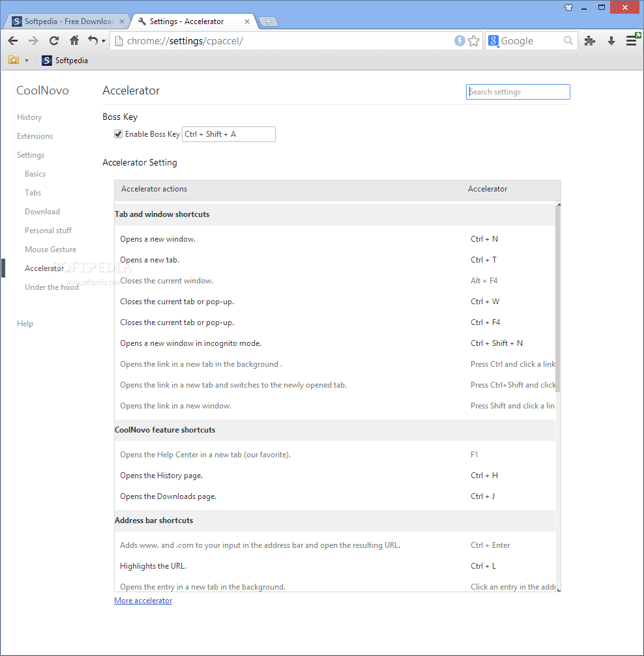This screenshot has height=656, width=644.
Task: Bookmark this page with the star icon
Action: pyautogui.click(x=474, y=40)
